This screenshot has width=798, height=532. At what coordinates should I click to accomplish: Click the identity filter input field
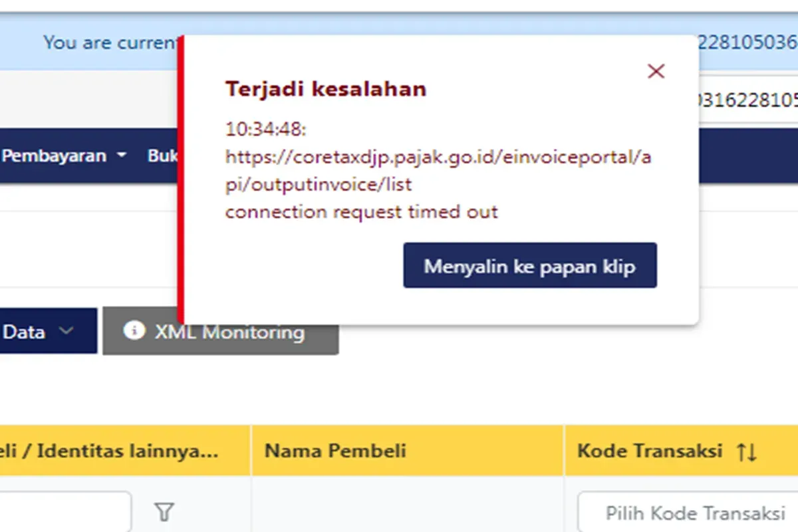point(66,511)
